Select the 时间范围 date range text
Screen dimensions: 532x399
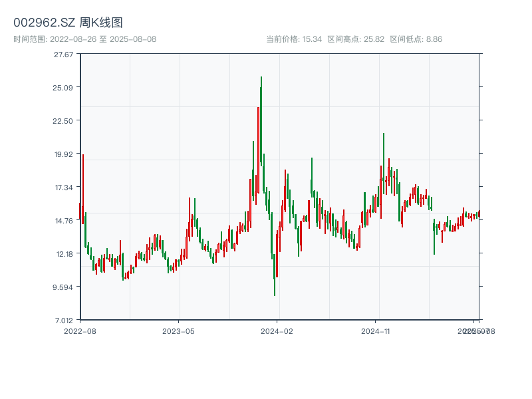(84, 39)
